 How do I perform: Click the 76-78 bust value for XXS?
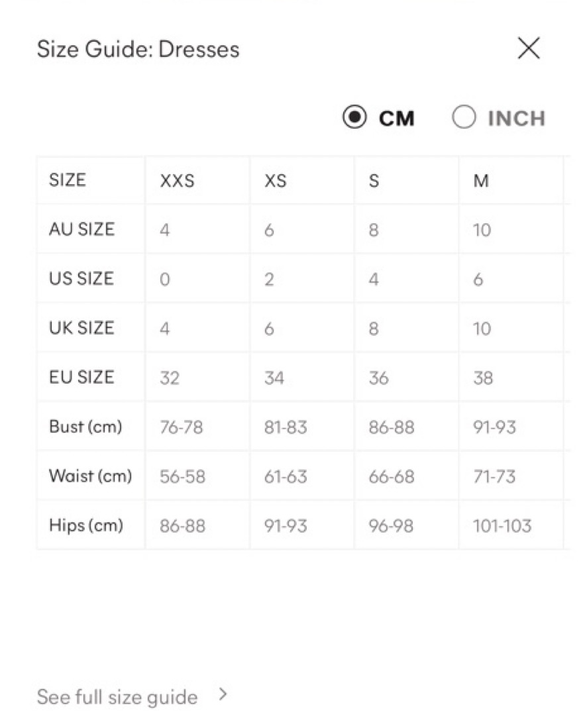click(181, 427)
